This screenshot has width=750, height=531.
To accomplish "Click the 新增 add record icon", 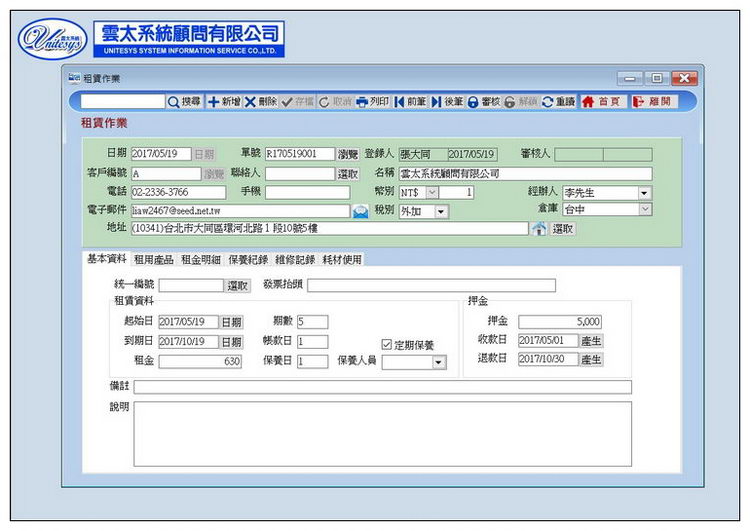I will point(213,102).
